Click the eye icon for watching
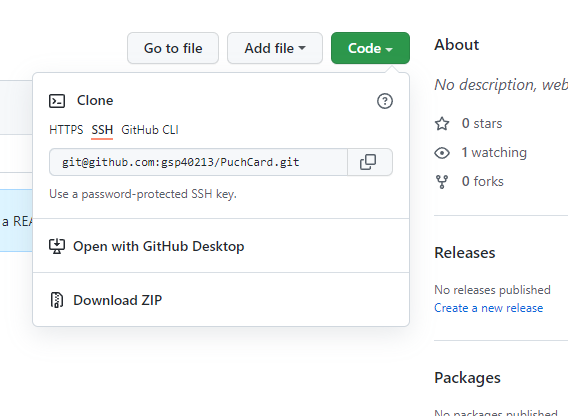This screenshot has height=416, width=568. point(442,153)
